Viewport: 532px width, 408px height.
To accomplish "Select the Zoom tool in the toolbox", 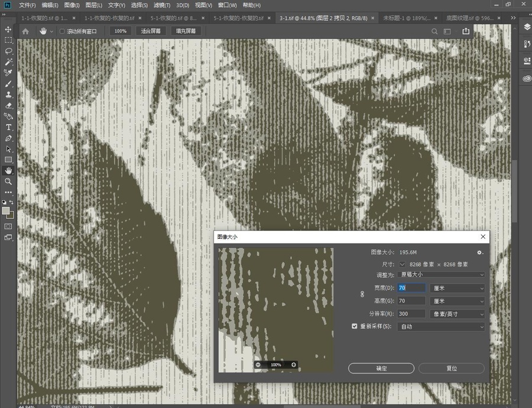I will (8, 182).
